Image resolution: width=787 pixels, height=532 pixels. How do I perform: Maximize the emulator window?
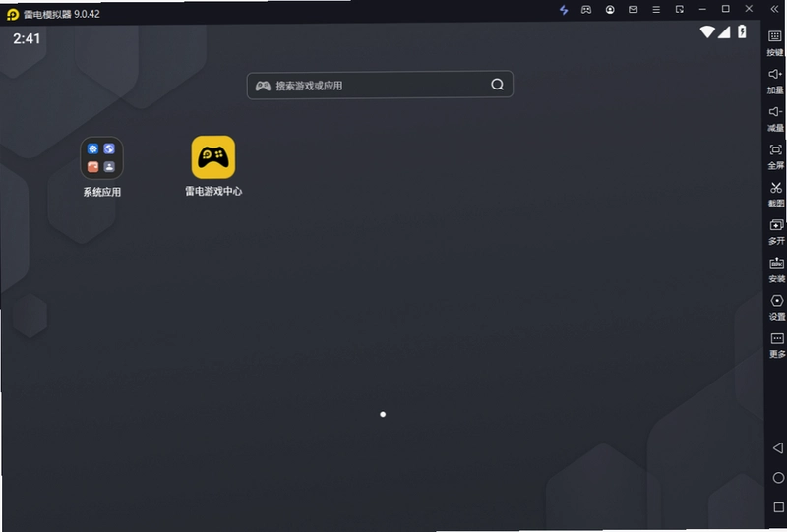725,9
